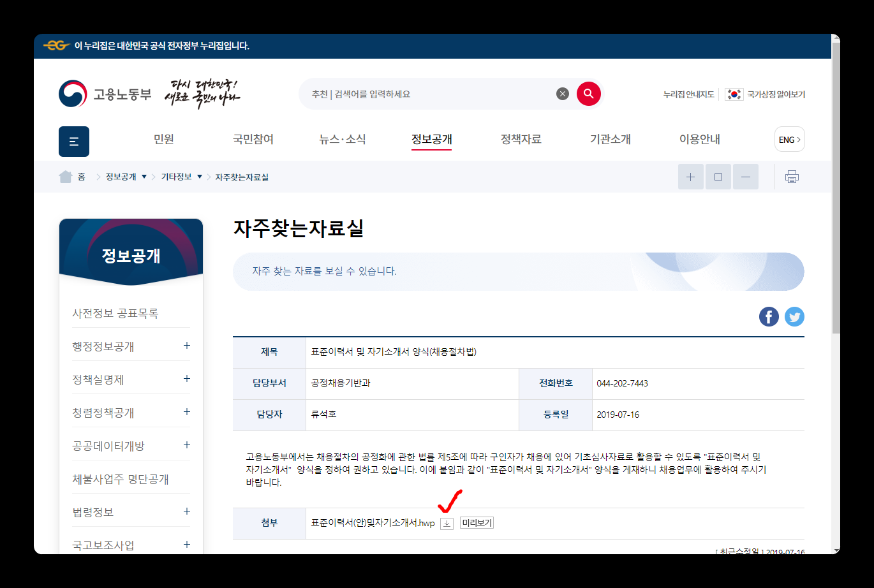Open the 기관소개 main menu
The image size is (874, 588).
pyautogui.click(x=611, y=139)
